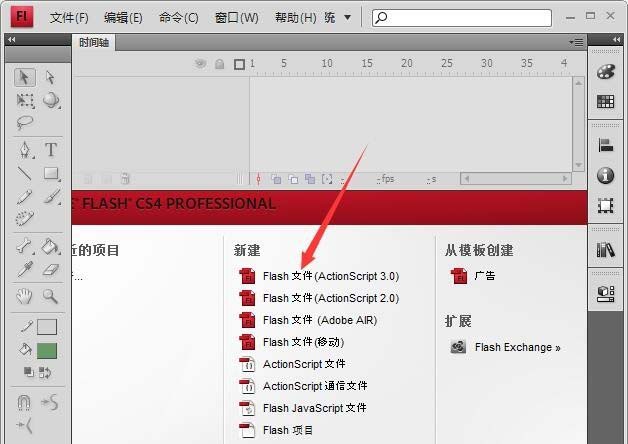628x444 pixels.
Task: Toggle Onion Skin Outlines button
Action: point(293,179)
